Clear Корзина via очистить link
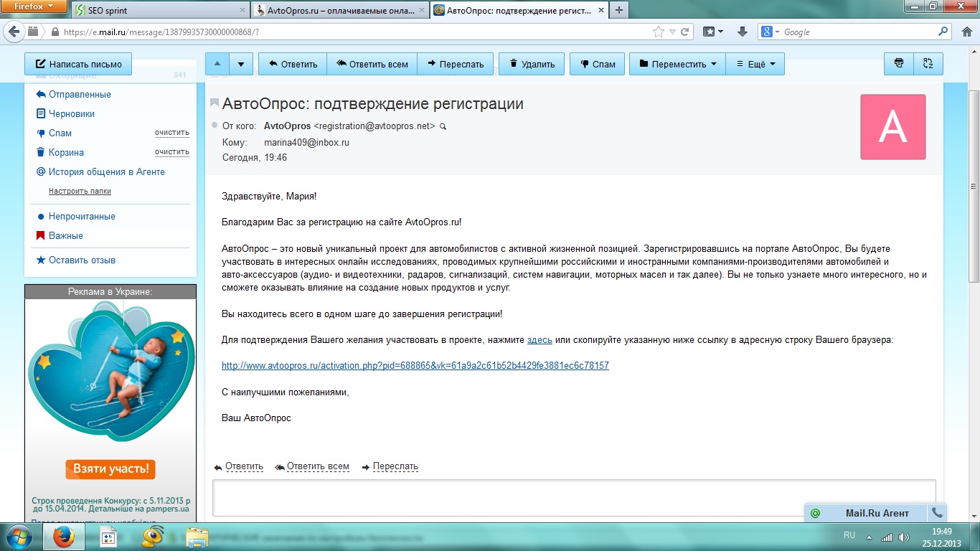The image size is (980, 551). pyautogui.click(x=172, y=152)
